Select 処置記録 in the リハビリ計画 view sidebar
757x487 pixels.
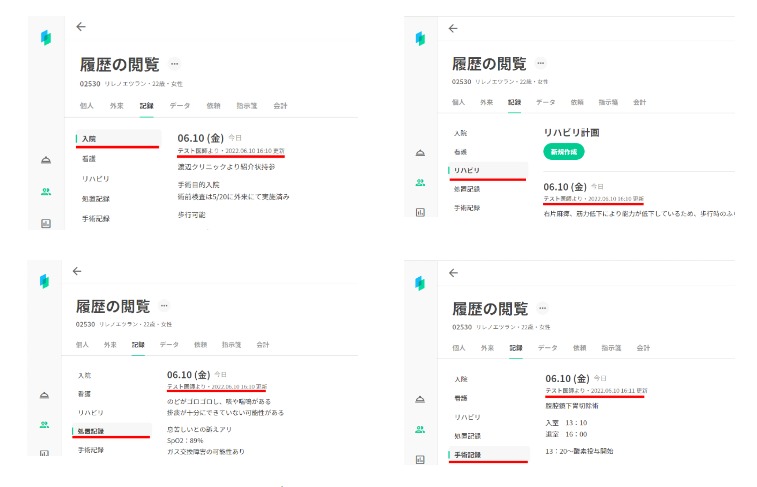[x=466, y=189]
